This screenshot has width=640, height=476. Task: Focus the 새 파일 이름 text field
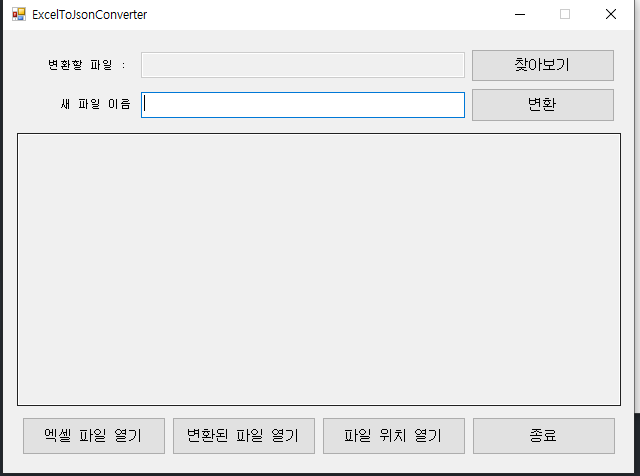[303, 105]
